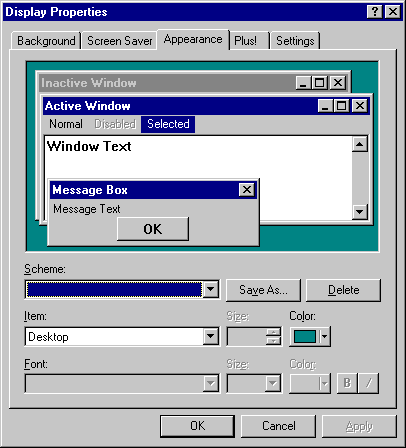Open the Scheme dropdown list
The width and height of the screenshot is (406, 448).
(x=211, y=289)
